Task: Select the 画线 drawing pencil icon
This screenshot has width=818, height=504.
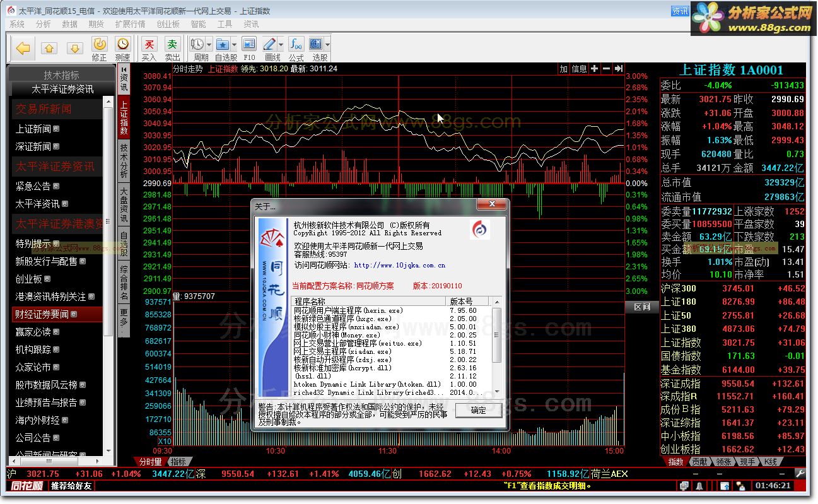Action: point(270,44)
